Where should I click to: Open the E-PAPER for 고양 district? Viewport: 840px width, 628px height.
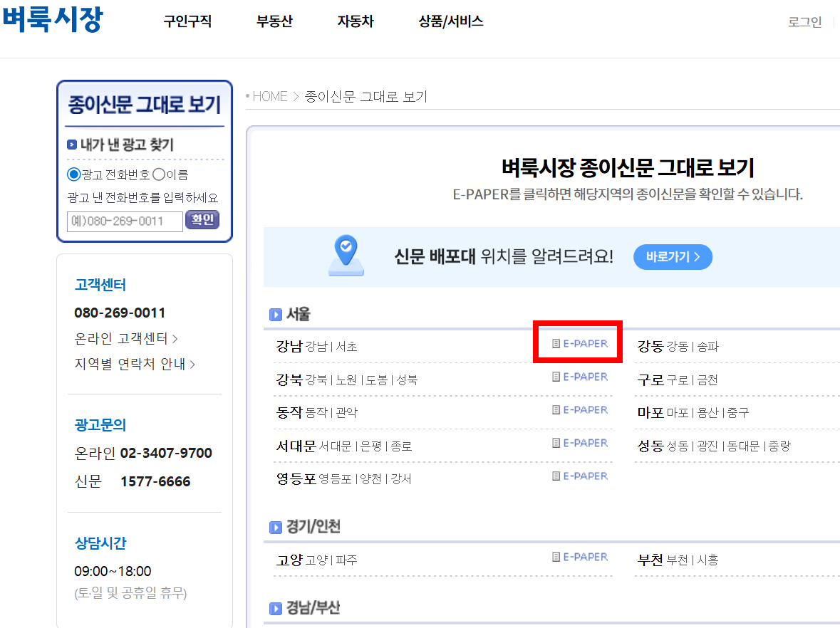tap(581, 556)
